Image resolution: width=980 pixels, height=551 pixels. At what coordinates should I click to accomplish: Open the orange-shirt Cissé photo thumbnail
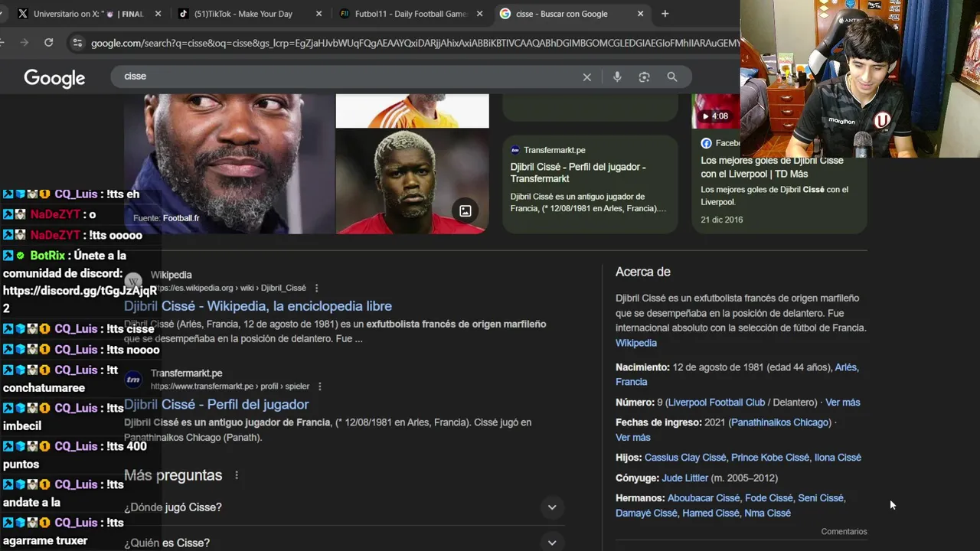412,111
